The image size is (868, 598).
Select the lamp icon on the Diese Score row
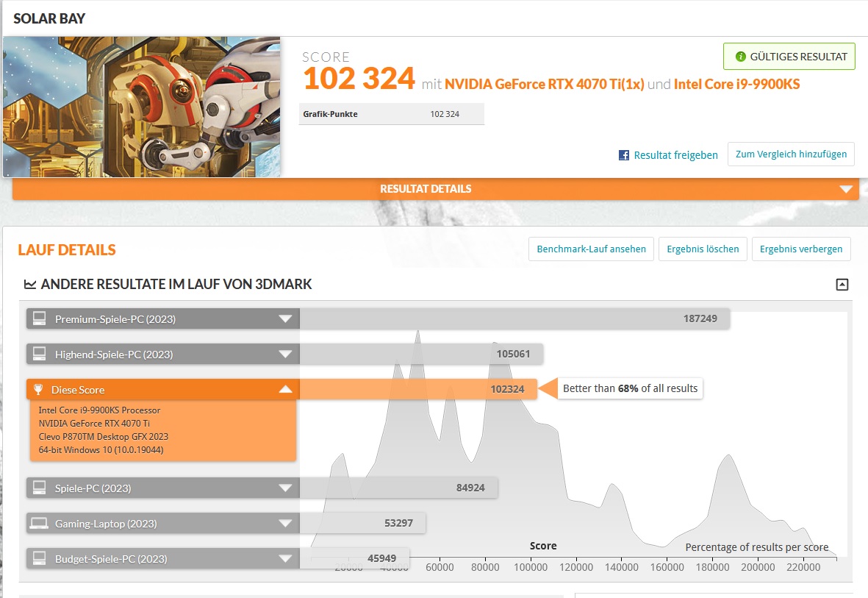[39, 389]
